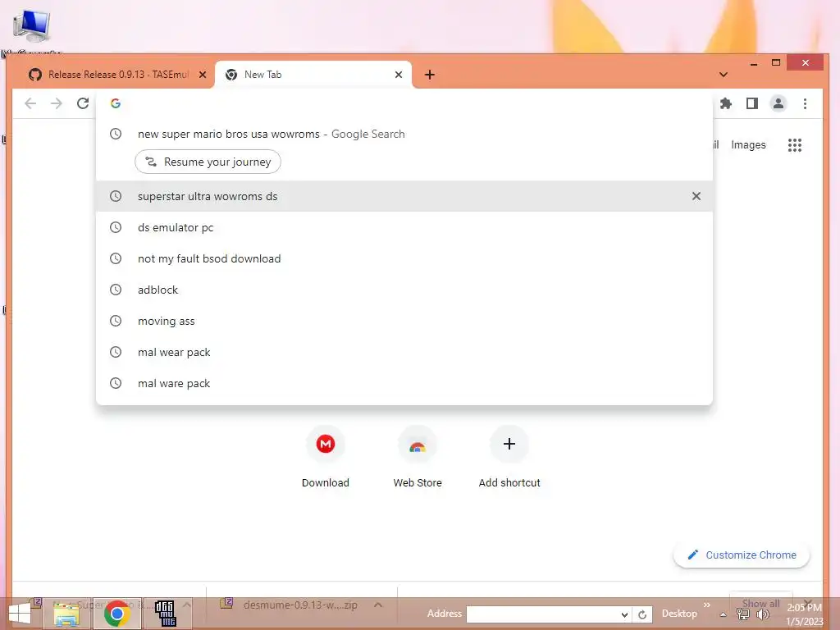Click the forward navigation arrow
Screen dimensions: 840x630
click(x=57, y=103)
